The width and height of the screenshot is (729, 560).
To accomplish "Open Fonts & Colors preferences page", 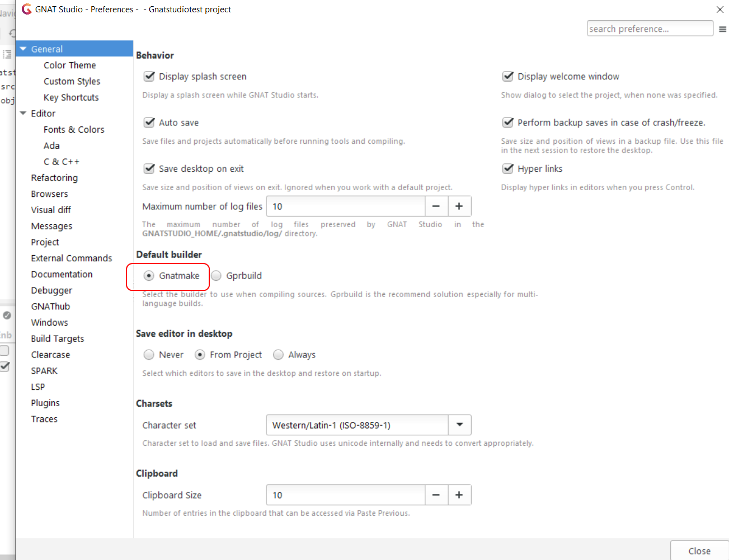I will 74,129.
